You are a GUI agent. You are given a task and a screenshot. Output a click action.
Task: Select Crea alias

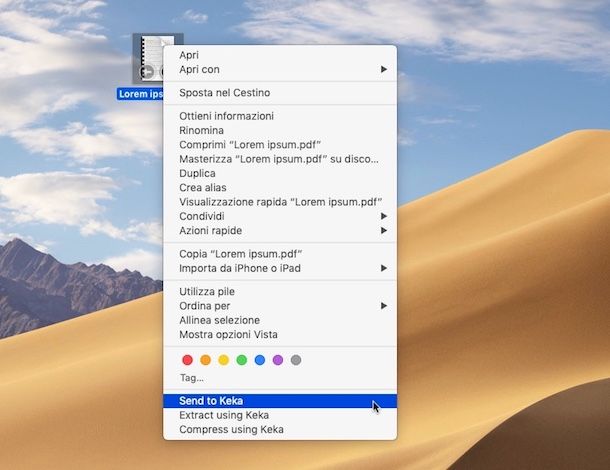[280, 188]
